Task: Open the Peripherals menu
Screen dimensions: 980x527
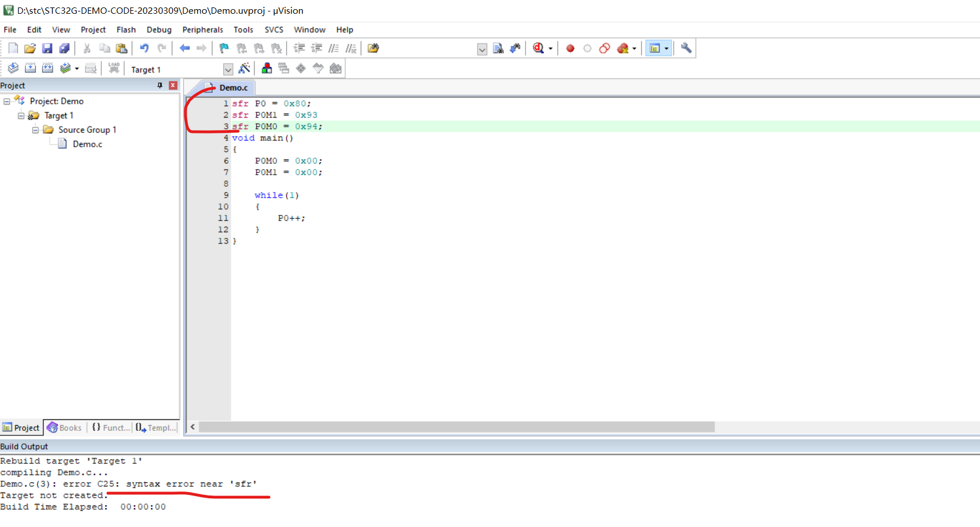Action: click(203, 30)
